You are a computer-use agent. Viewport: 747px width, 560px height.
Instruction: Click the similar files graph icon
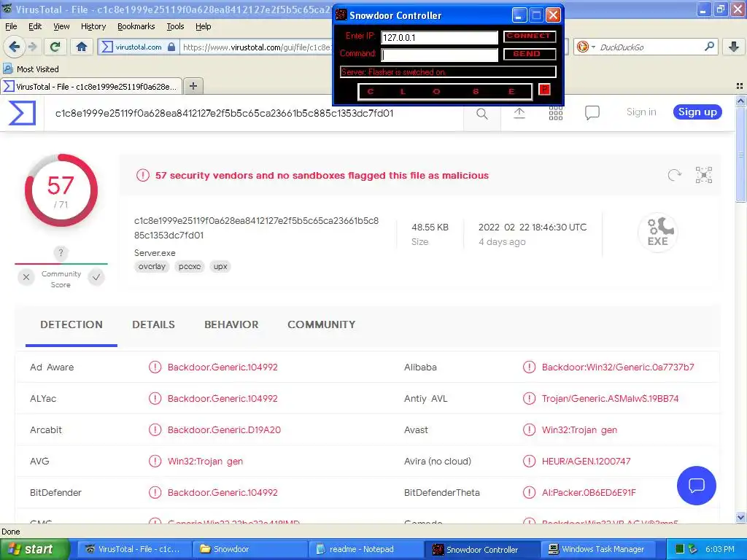(x=704, y=175)
